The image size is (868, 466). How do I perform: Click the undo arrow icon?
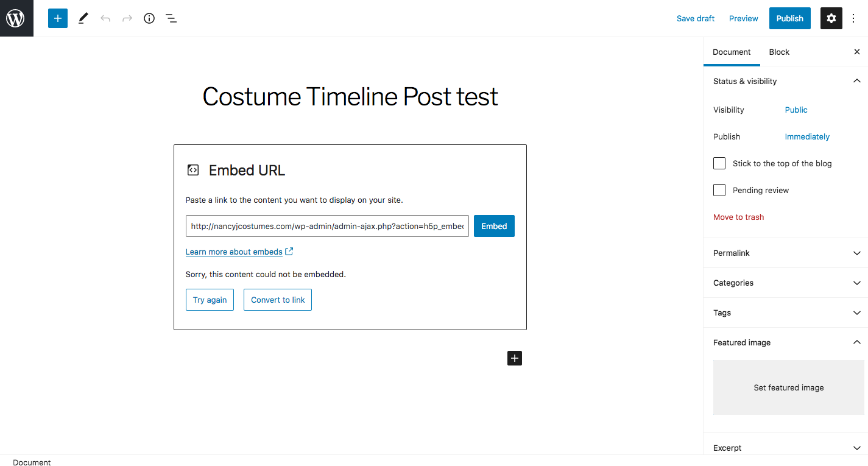pyautogui.click(x=105, y=18)
